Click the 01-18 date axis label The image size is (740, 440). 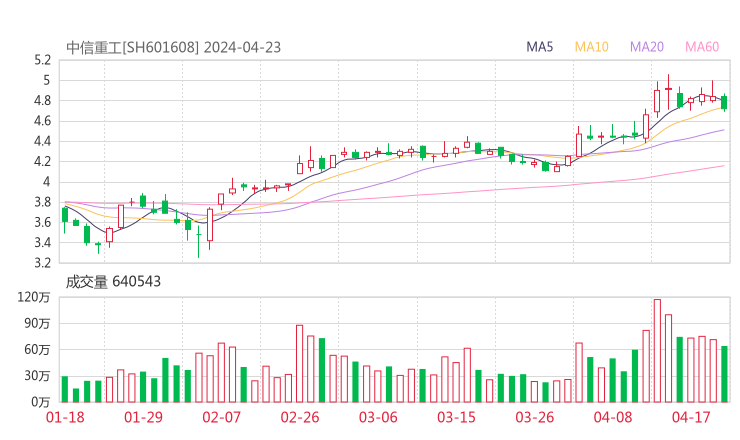pos(65,417)
